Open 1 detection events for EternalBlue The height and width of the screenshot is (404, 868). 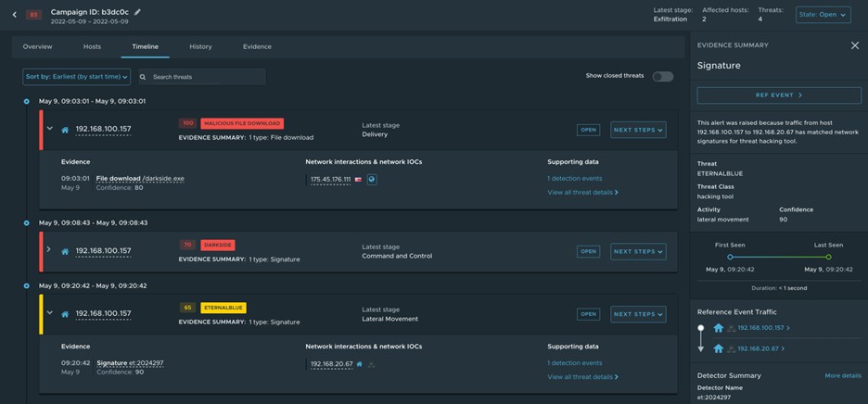click(x=575, y=363)
